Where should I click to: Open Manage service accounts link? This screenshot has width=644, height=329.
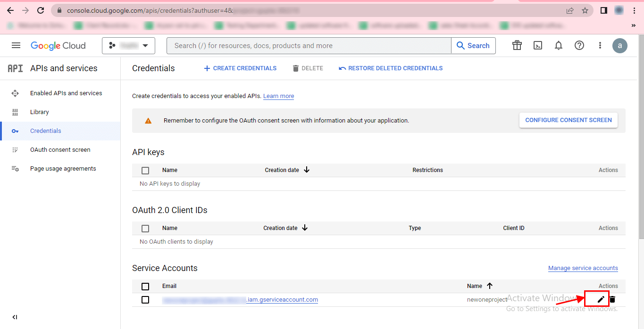click(x=583, y=268)
